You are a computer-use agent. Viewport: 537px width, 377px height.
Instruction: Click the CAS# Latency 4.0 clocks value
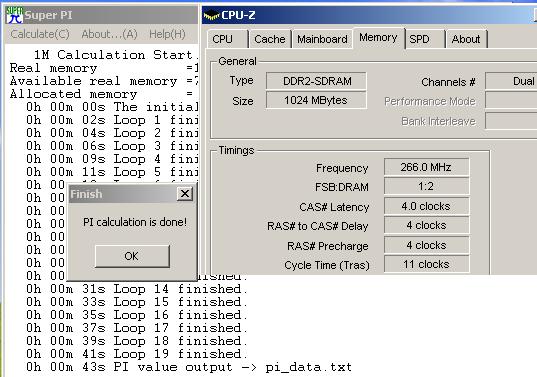tap(426, 206)
